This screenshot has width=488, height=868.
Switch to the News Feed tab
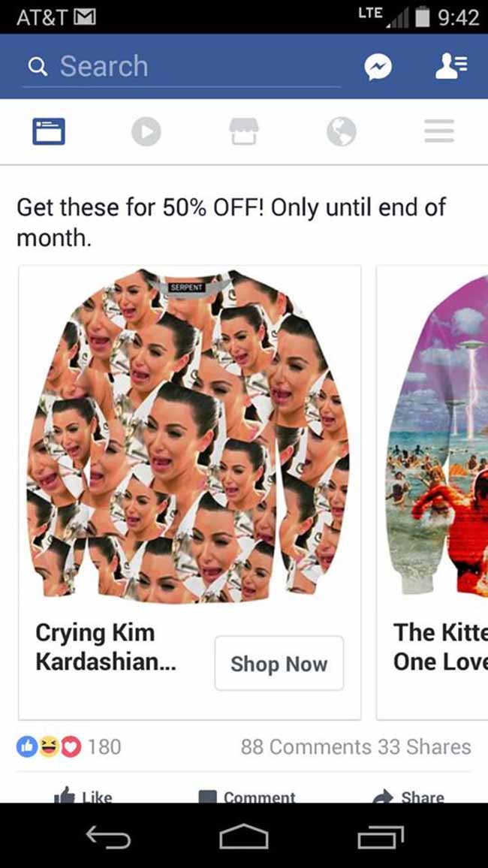pos(49,131)
